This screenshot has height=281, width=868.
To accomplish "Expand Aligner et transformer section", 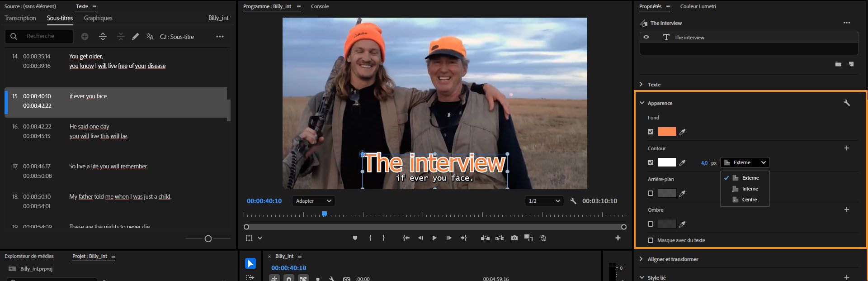I will (641, 259).
